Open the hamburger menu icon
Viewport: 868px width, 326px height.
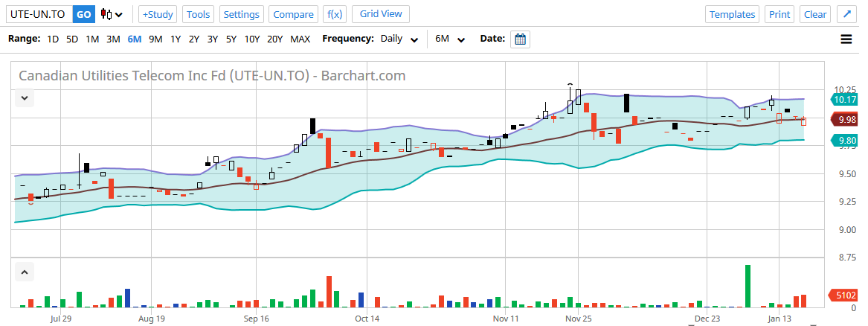tap(846, 39)
